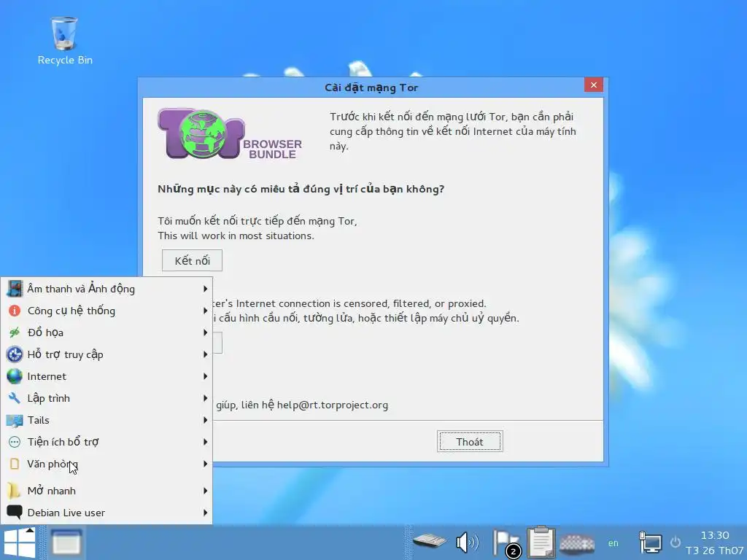Click the Văn phòng office icon
This screenshot has height=560, width=747.
pos(15,464)
